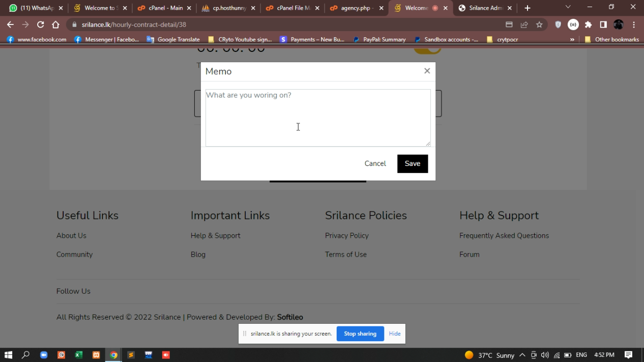Click the share page icon in the address bar
Image resolution: width=644 pixels, height=362 pixels.
[x=524, y=24]
